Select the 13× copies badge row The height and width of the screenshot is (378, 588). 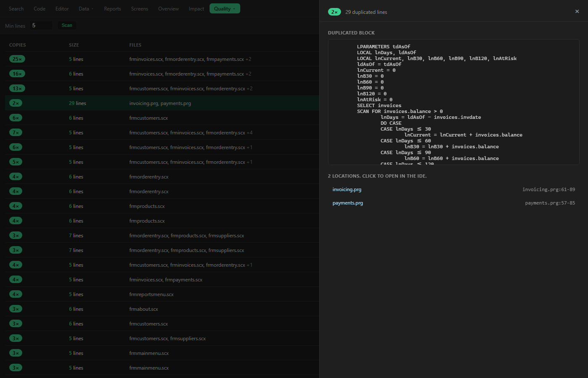pos(162,89)
